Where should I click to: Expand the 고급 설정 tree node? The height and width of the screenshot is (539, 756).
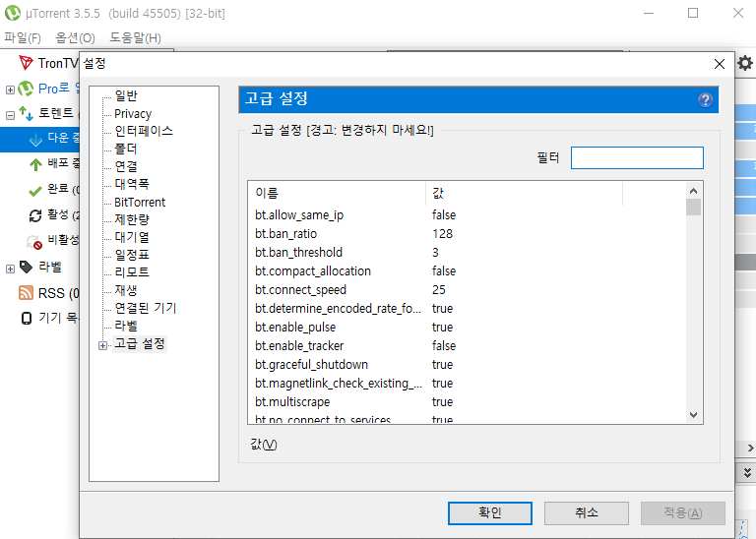tap(102, 345)
